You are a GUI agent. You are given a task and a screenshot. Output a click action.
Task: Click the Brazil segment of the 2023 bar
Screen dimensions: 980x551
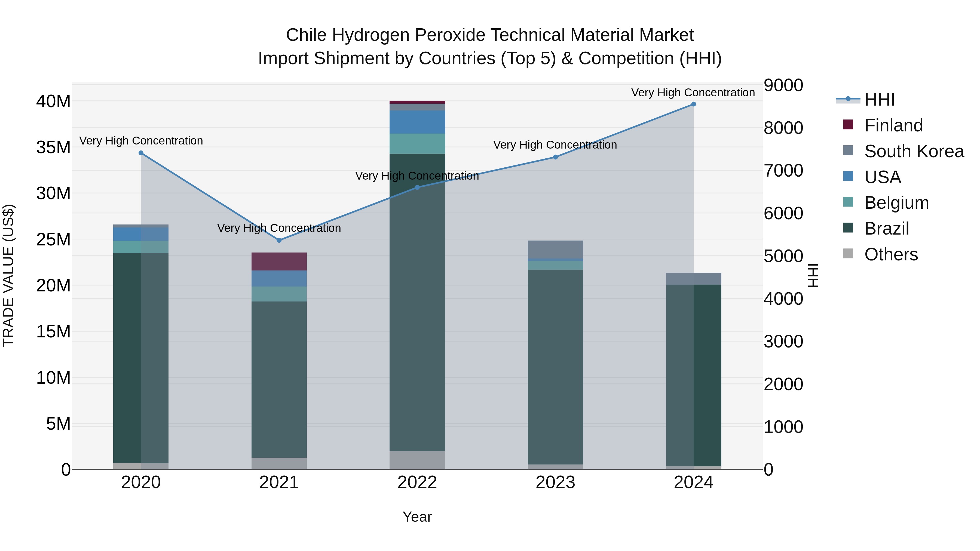[x=555, y=367]
